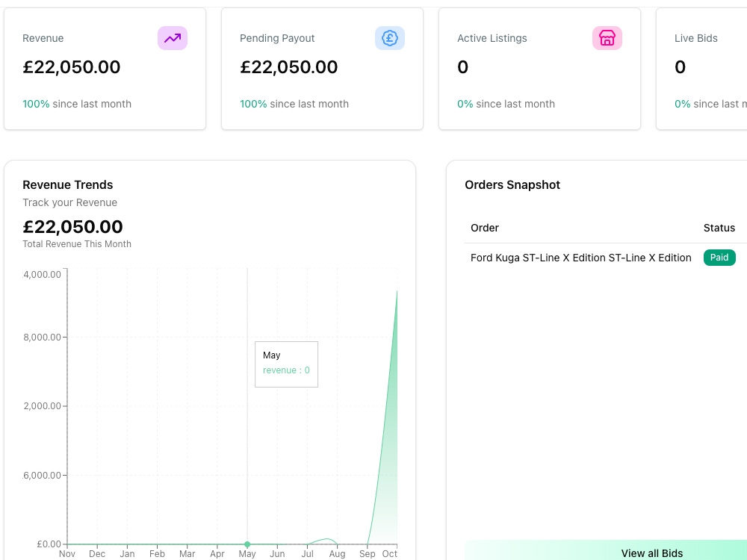Select the Active Listings card
This screenshot has width=747, height=560.
[539, 69]
